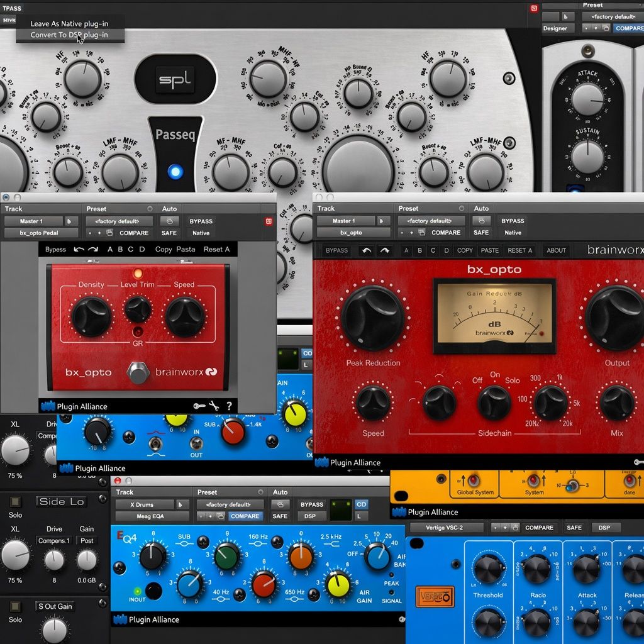Click Plugin Alliance logo under large bx_opto
The width and height of the screenshot is (644, 644).
tap(348, 462)
